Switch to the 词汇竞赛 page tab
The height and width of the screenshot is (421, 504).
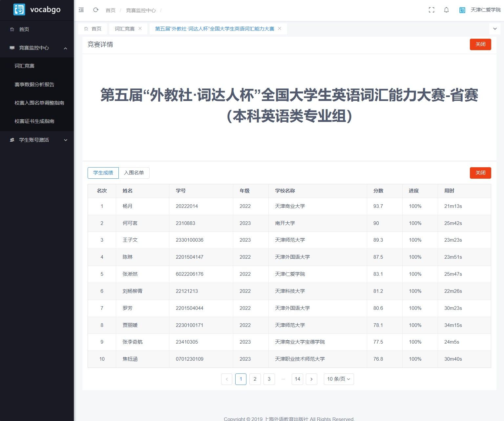click(x=128, y=29)
